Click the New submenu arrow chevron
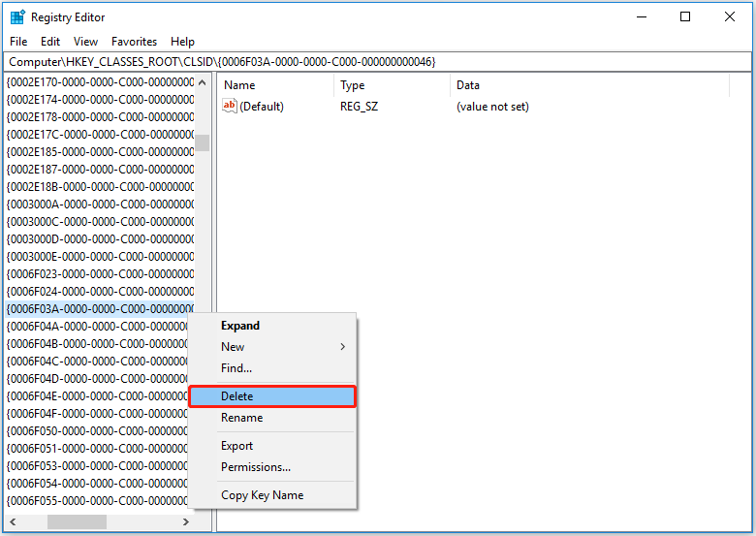Viewport: 756px width, 536px height. click(342, 347)
